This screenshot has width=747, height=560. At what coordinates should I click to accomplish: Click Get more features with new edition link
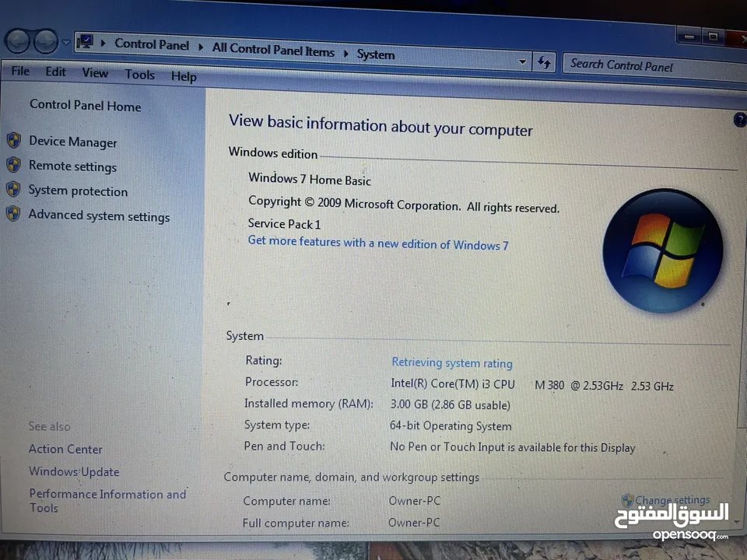tap(378, 243)
